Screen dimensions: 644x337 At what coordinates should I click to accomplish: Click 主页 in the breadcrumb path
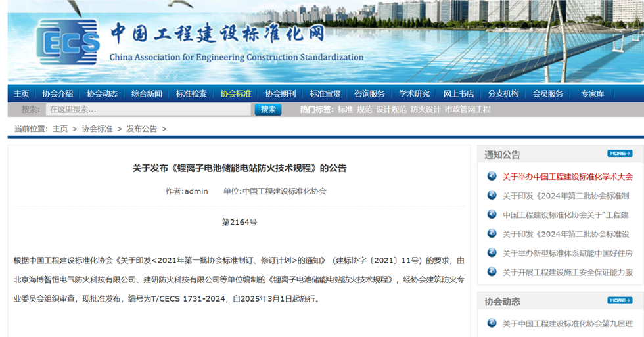pyautogui.click(x=60, y=129)
